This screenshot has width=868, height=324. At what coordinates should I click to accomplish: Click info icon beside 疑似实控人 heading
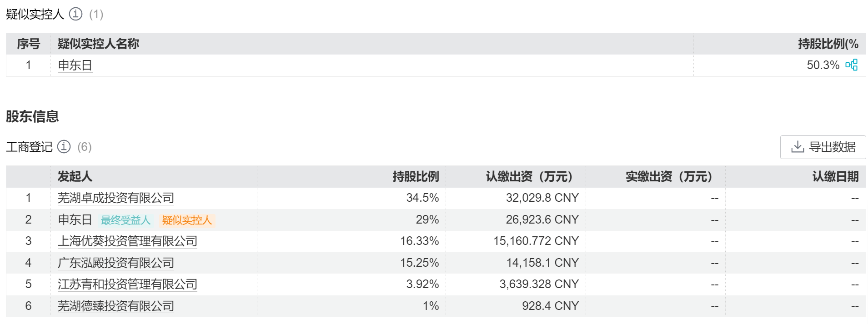(x=75, y=14)
